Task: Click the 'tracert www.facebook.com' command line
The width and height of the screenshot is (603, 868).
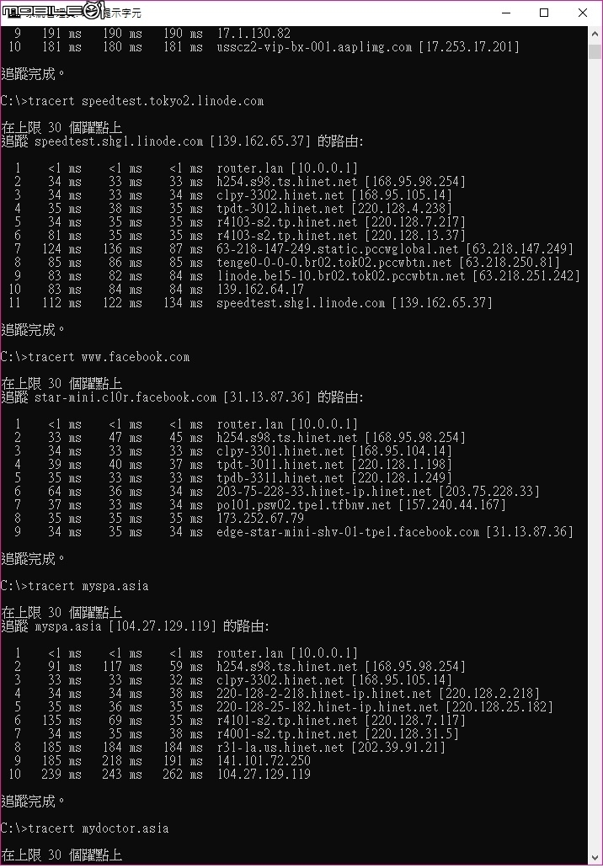Action: (x=95, y=357)
